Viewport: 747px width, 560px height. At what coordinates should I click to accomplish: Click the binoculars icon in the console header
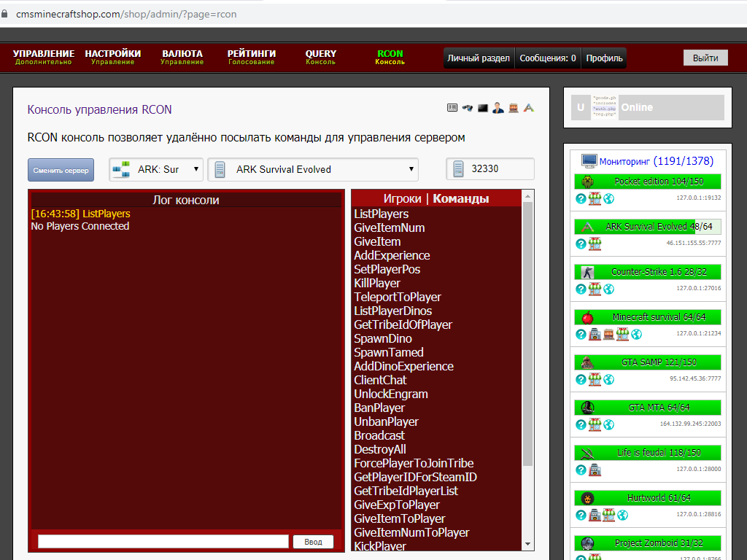[x=467, y=108]
